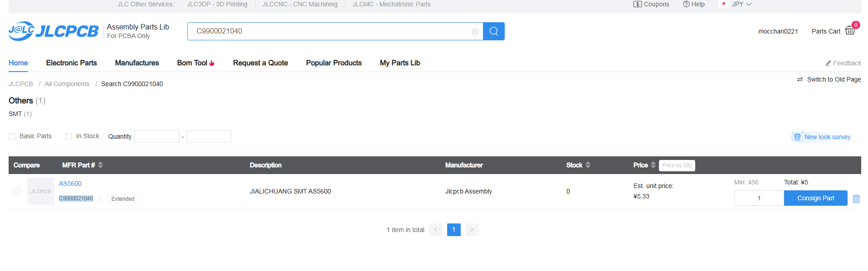Click the minimum Quantity input field

pos(157,136)
